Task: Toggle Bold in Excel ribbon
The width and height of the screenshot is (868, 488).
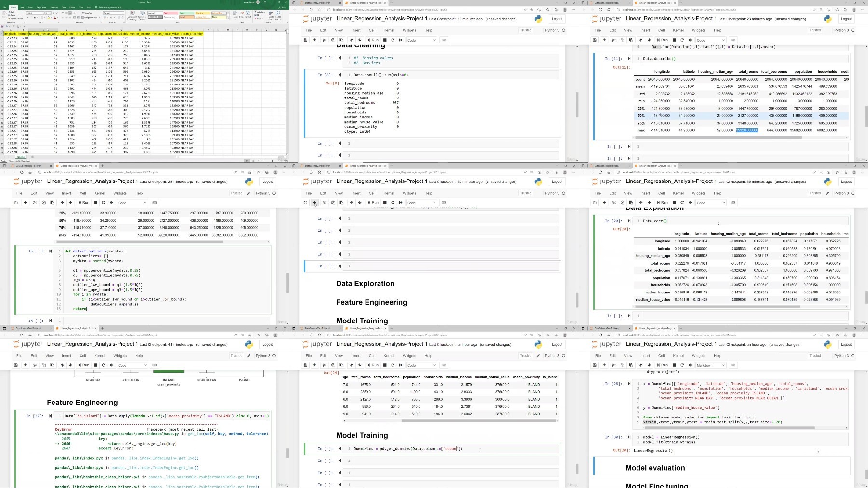Action: pos(27,17)
